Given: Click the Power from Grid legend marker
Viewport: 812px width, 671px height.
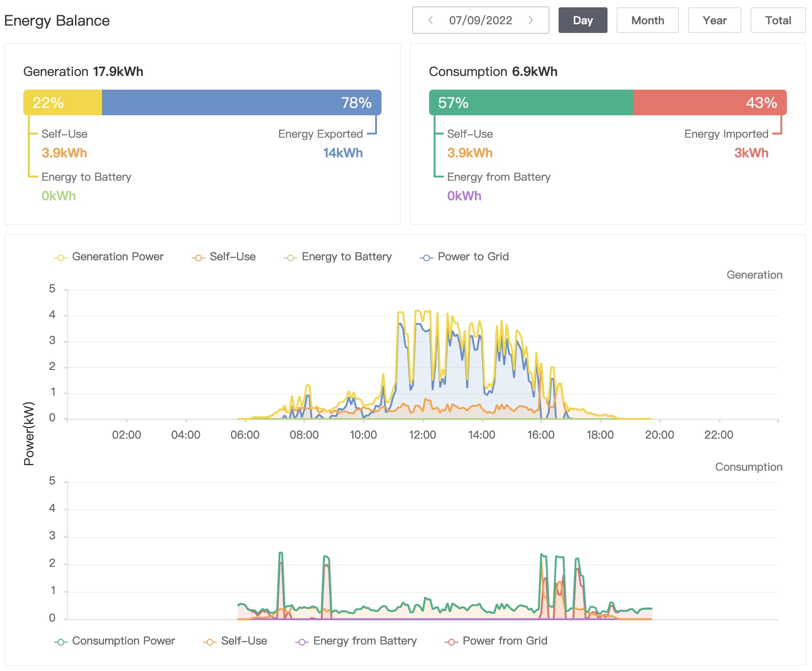Looking at the screenshot, I should tap(451, 642).
